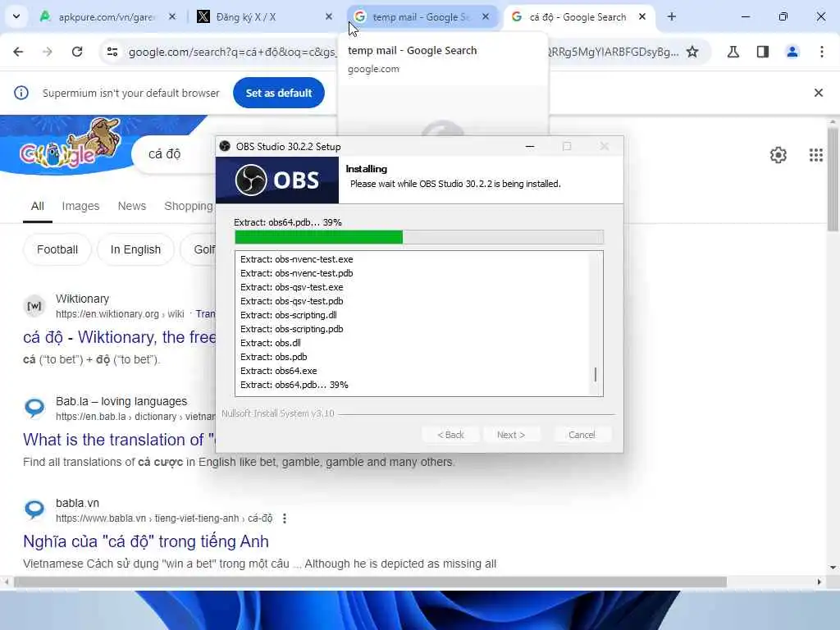The image size is (840, 630).
Task: Go forward in browser history
Action: (48, 52)
